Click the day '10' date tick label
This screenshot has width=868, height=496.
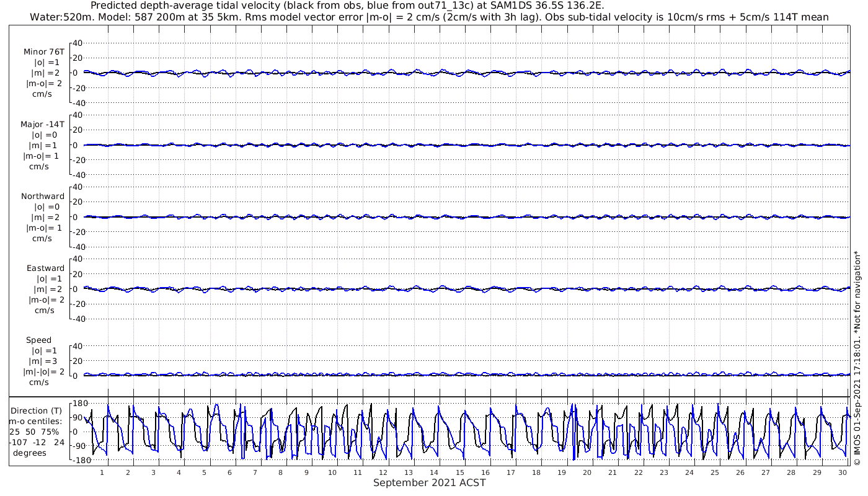click(332, 472)
